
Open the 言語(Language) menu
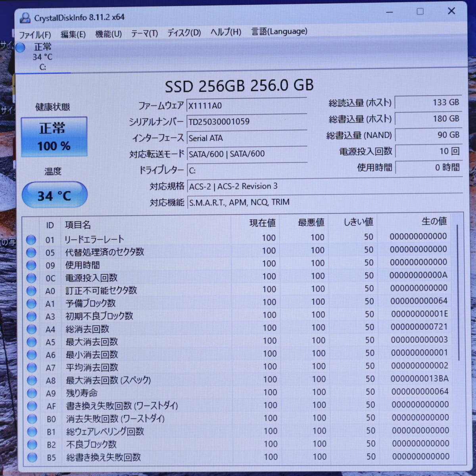[x=279, y=31]
